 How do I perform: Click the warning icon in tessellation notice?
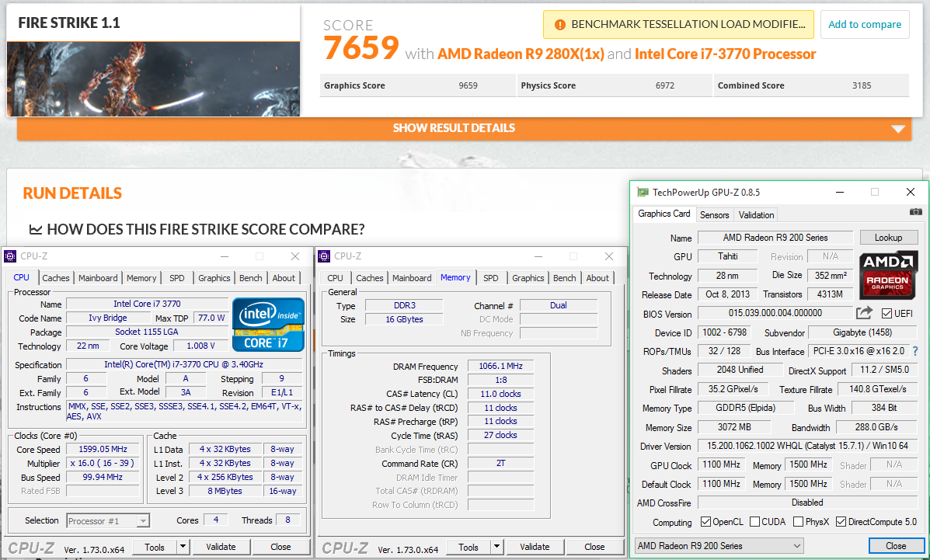coord(559,25)
